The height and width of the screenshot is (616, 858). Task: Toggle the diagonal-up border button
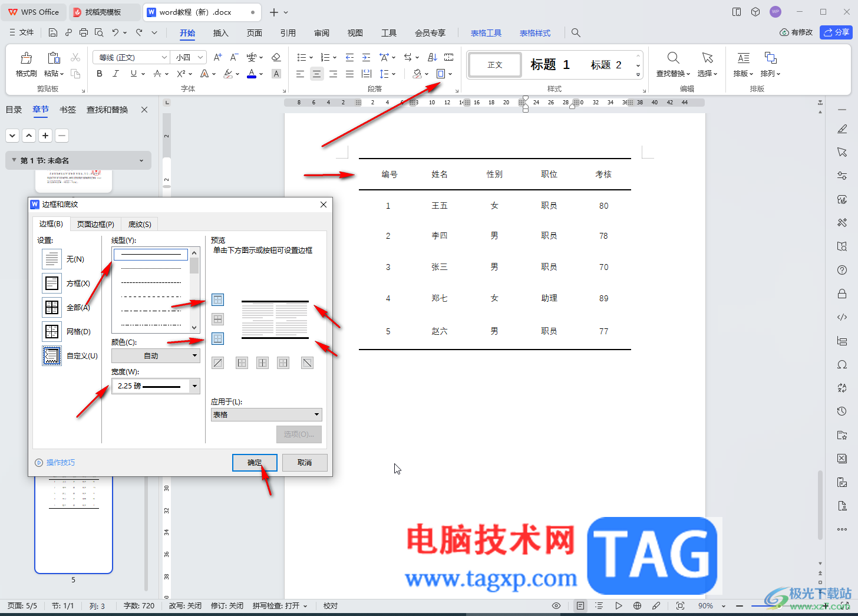click(218, 363)
